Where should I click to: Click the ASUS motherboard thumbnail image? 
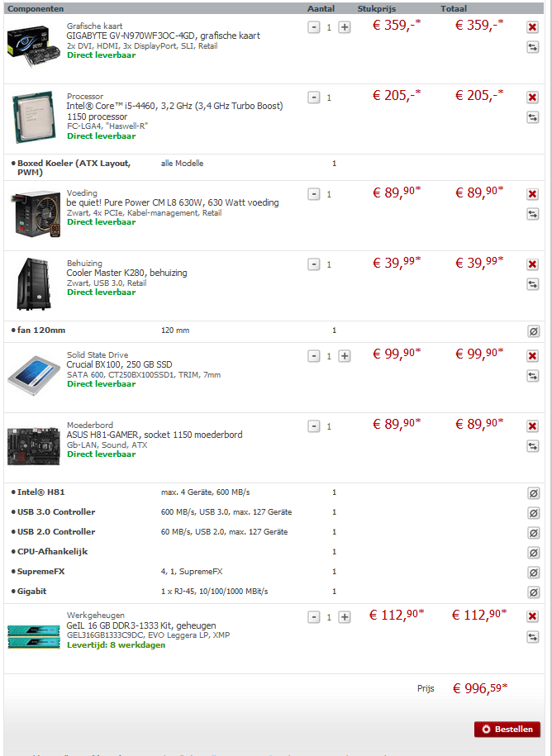tap(34, 446)
